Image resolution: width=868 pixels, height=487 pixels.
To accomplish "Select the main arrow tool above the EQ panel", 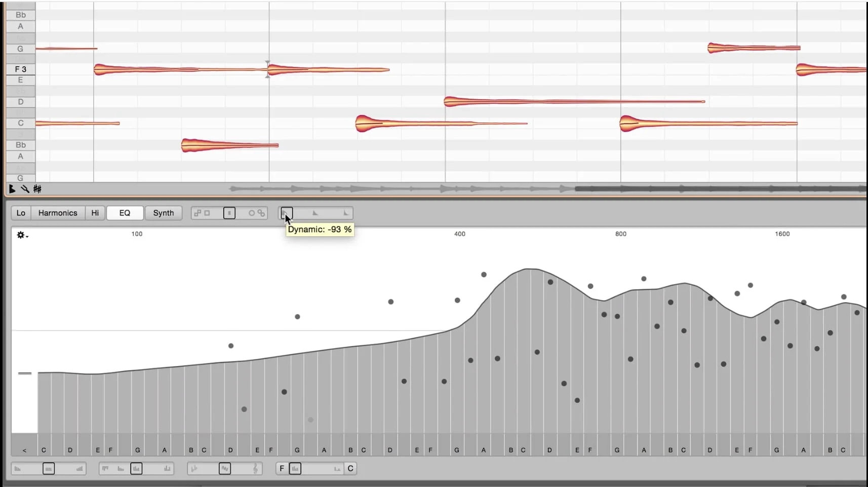I will [12, 189].
